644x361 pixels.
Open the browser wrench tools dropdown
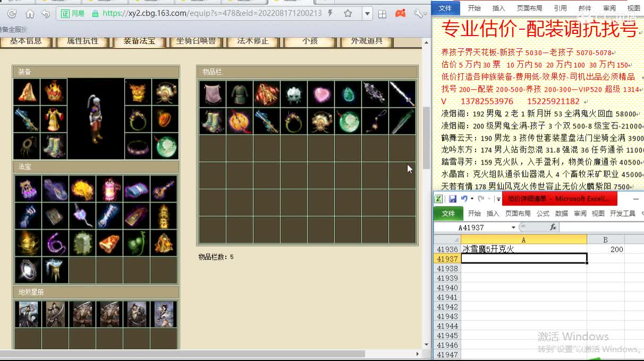pyautogui.click(x=420, y=13)
